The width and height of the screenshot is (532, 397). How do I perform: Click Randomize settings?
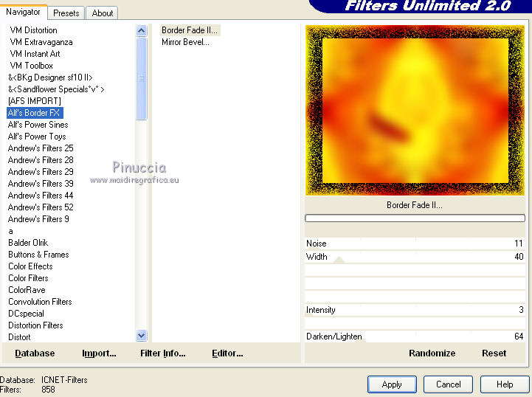click(x=432, y=353)
